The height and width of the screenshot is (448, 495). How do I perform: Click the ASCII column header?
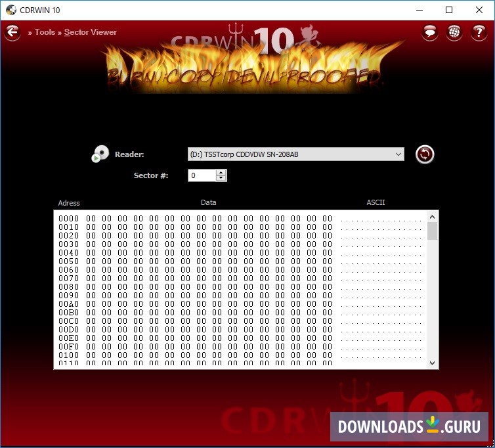(376, 202)
